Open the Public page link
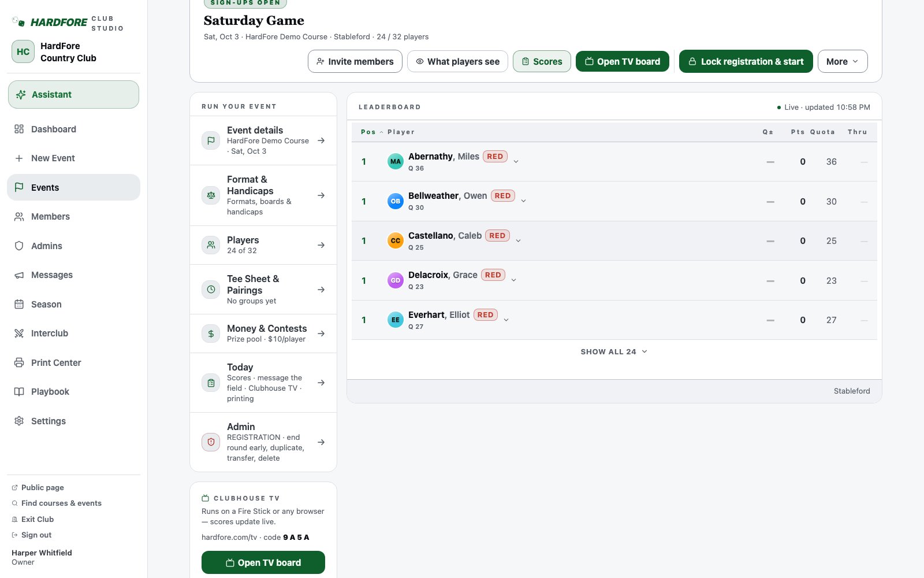Viewport: 924px width, 578px height. pyautogui.click(x=38, y=487)
